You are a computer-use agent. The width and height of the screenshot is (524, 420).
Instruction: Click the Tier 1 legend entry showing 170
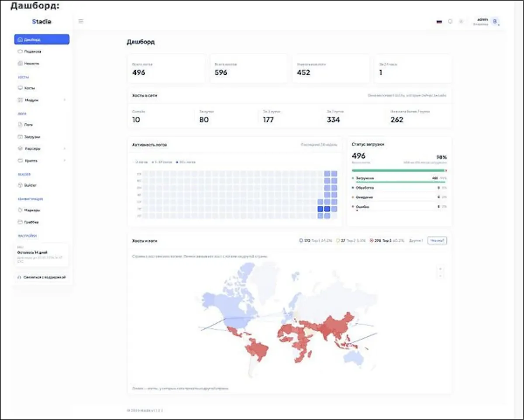tap(315, 241)
